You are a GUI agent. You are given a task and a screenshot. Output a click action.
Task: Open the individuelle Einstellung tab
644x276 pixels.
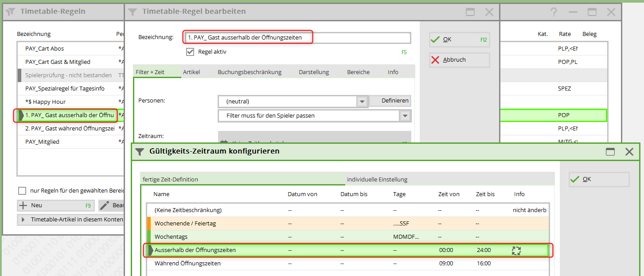(377, 179)
